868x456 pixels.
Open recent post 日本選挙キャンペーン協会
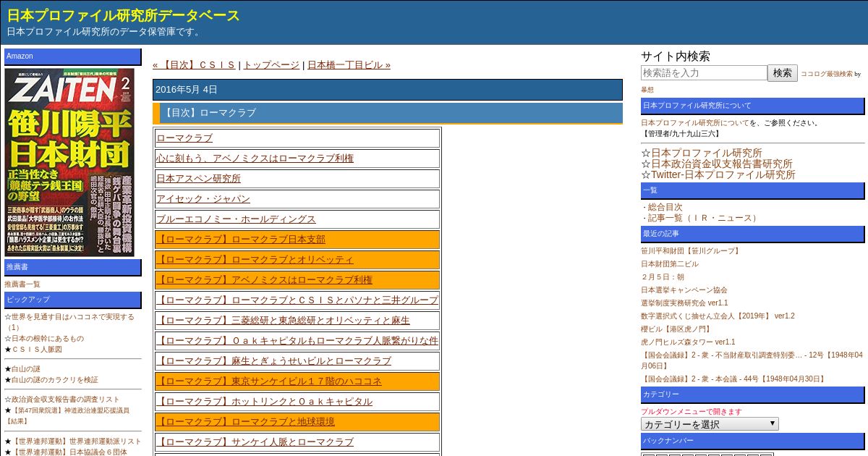[684, 290]
